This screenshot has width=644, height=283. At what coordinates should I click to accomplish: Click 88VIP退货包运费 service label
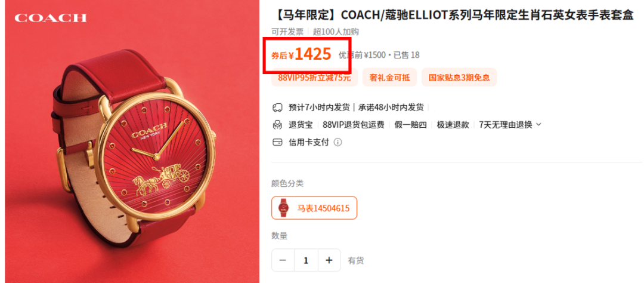coord(354,125)
